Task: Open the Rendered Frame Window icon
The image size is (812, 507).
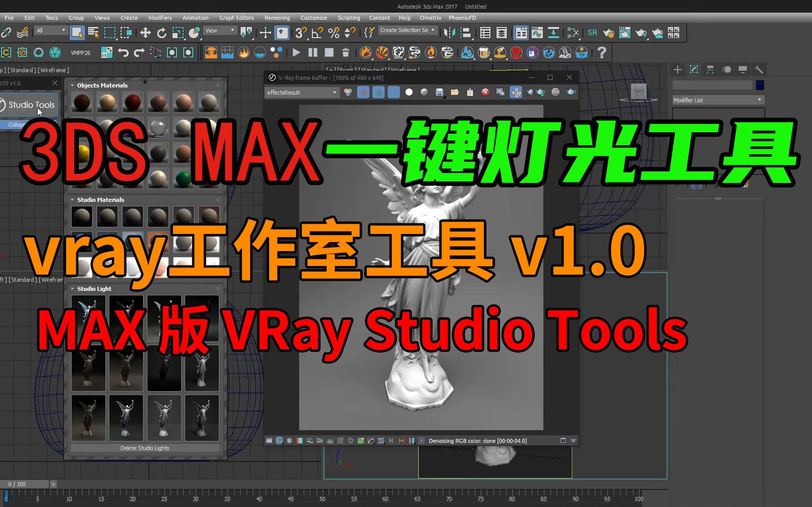Action: click(x=625, y=33)
